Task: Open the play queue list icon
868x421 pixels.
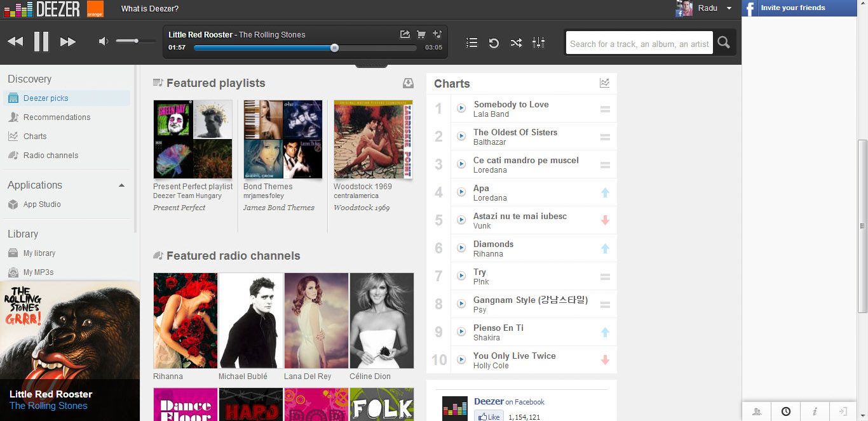Action: (471, 43)
